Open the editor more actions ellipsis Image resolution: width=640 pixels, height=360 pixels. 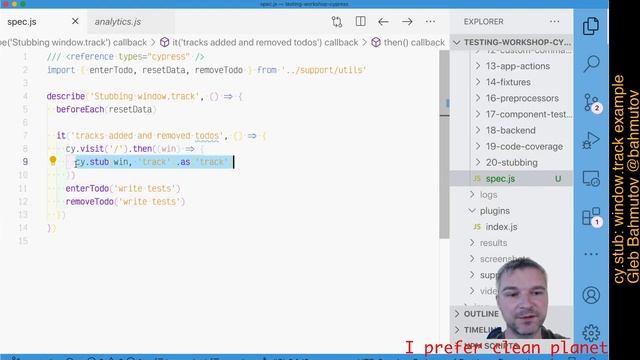(x=430, y=22)
